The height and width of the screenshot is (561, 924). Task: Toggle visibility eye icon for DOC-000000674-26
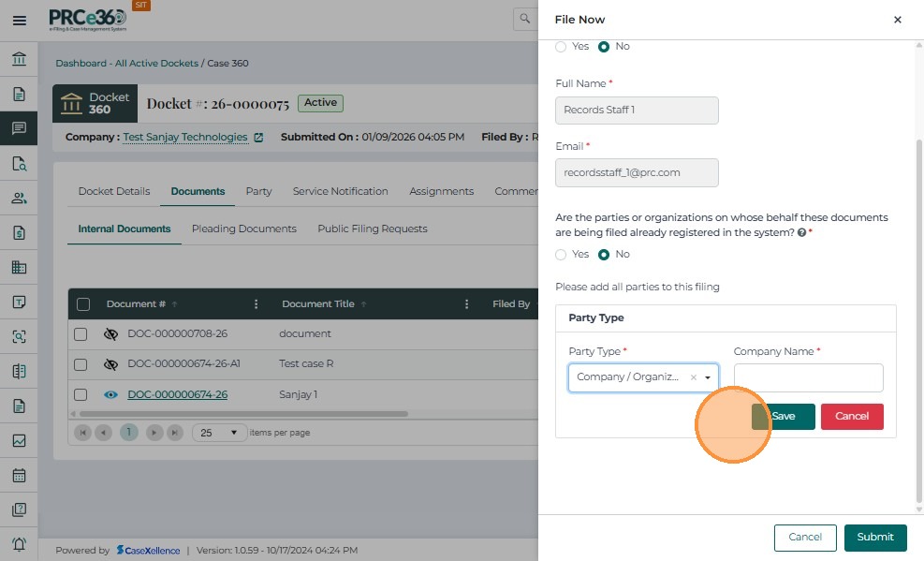tap(110, 395)
